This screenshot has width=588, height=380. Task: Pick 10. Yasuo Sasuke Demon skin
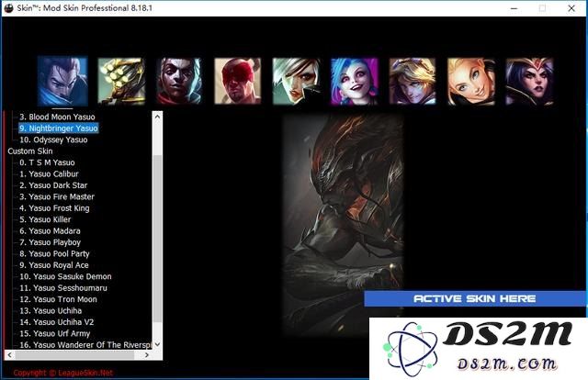[x=65, y=276]
